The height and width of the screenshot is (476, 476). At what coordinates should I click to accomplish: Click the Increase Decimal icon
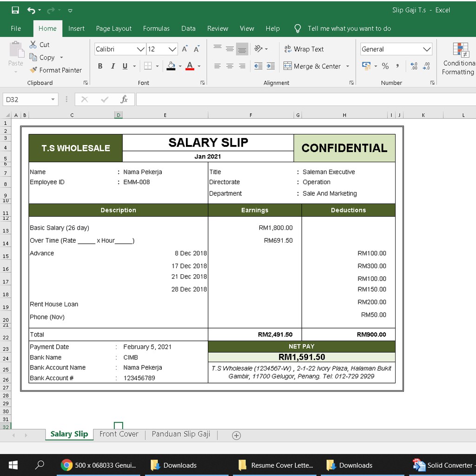(414, 66)
